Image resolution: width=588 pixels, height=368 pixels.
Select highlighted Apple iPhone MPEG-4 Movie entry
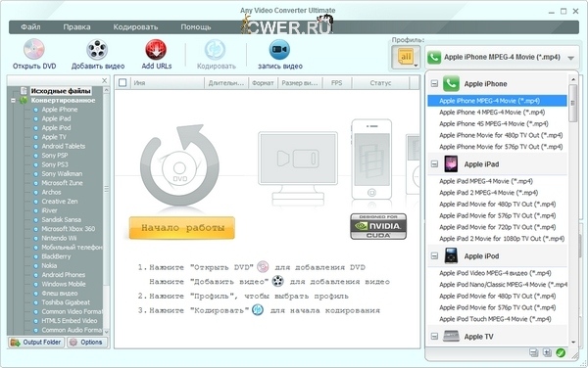(497, 101)
